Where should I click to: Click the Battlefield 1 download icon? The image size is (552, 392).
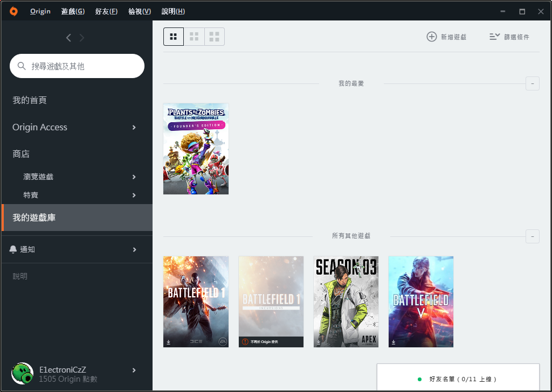pyautogui.click(x=169, y=342)
